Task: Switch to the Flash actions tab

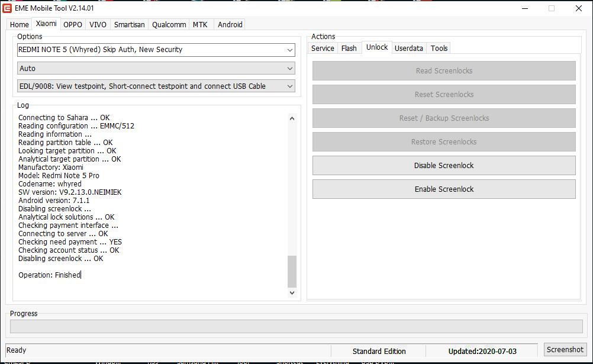Action: [349, 48]
